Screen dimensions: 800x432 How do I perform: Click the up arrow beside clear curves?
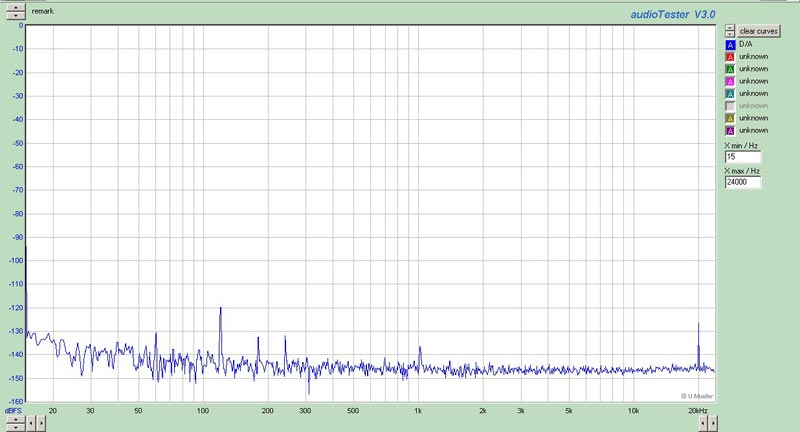(x=730, y=28)
